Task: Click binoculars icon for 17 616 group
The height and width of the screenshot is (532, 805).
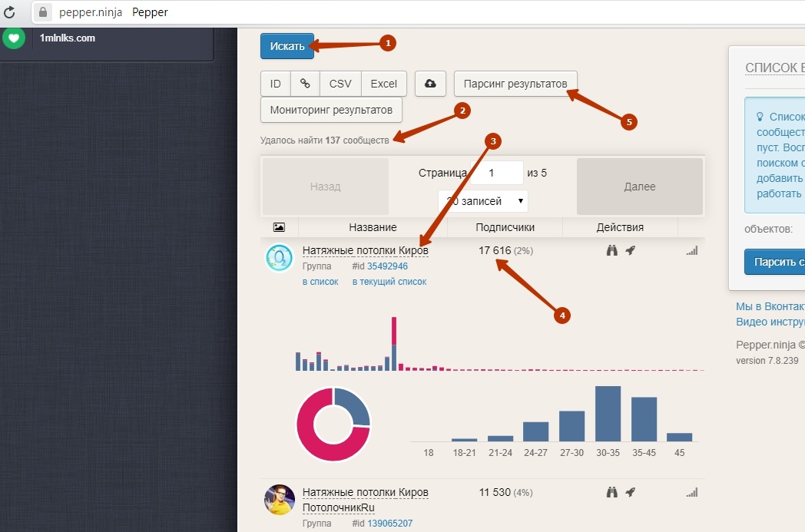Action: 611,250
